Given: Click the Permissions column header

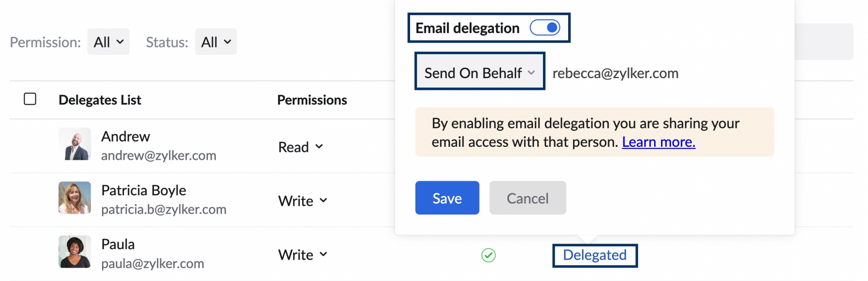Looking at the screenshot, I should (312, 100).
